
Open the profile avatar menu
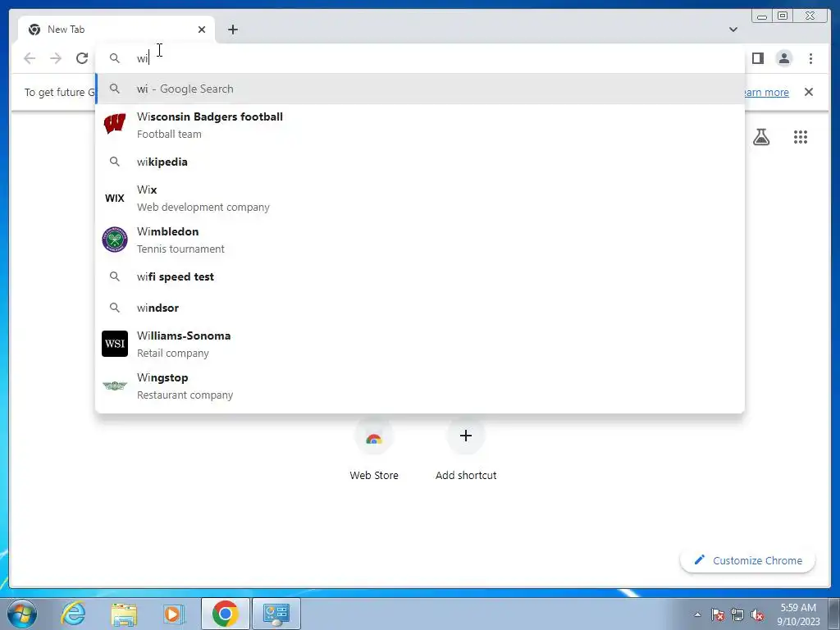point(783,58)
